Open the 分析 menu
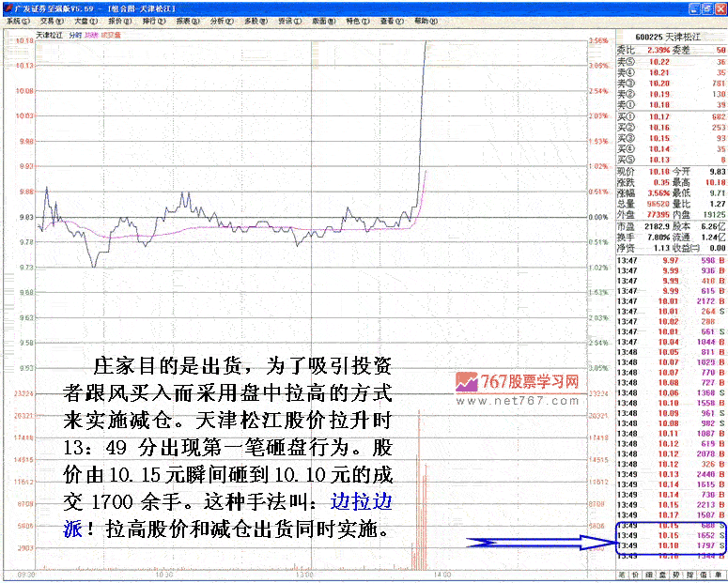 [220, 20]
